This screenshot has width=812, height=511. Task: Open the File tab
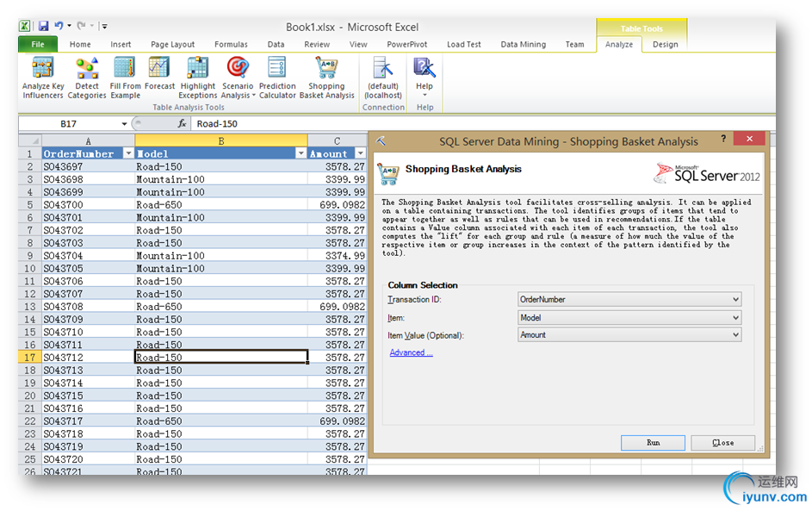coord(38,45)
